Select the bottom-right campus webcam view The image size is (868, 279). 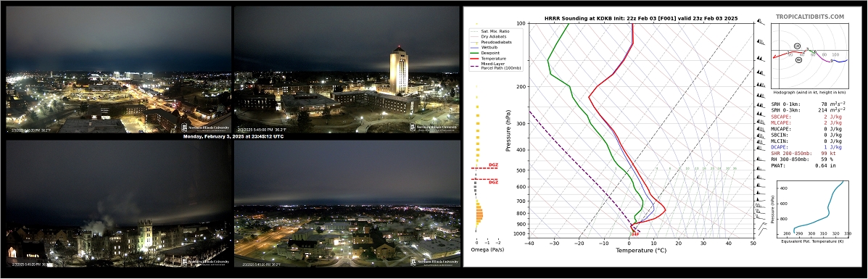pos(347,203)
